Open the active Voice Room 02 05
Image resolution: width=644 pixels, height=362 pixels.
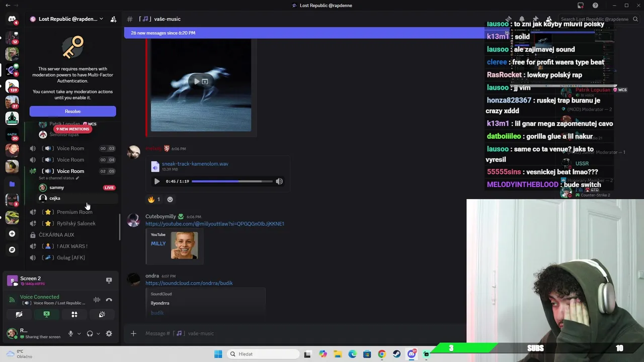(72, 171)
